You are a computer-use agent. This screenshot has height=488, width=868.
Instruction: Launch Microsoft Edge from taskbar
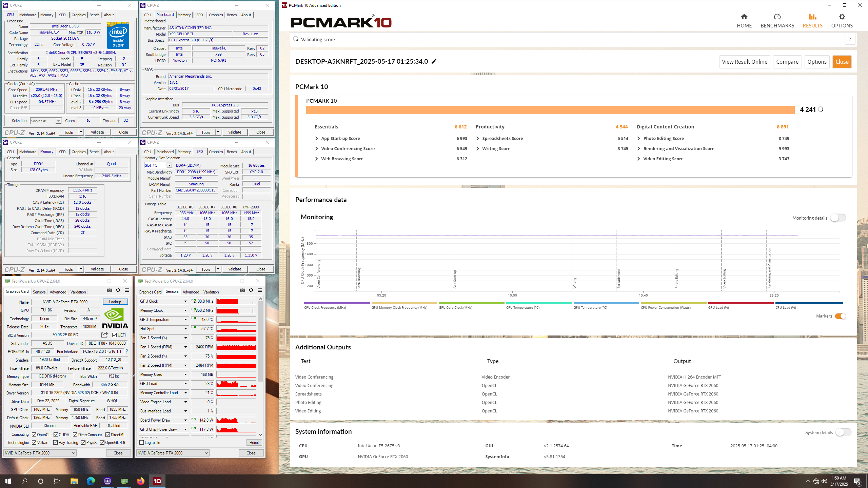91,481
